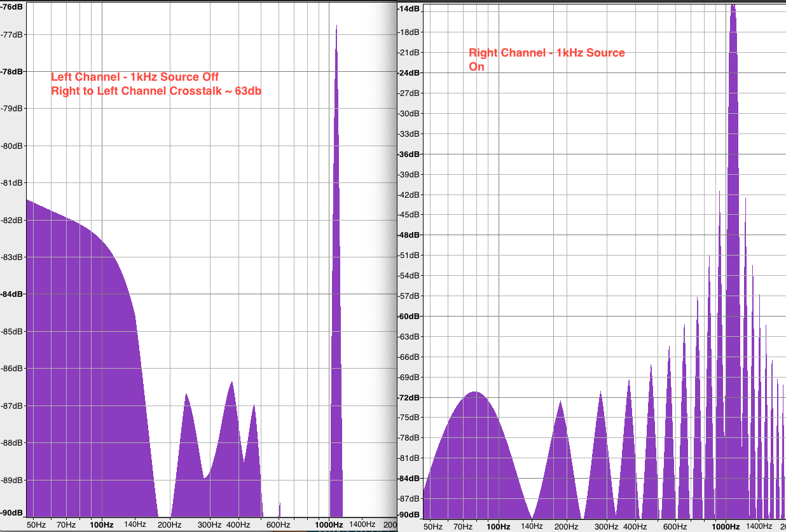Select the -72dB axis label
Screen dimensions: 786x532
(408, 397)
